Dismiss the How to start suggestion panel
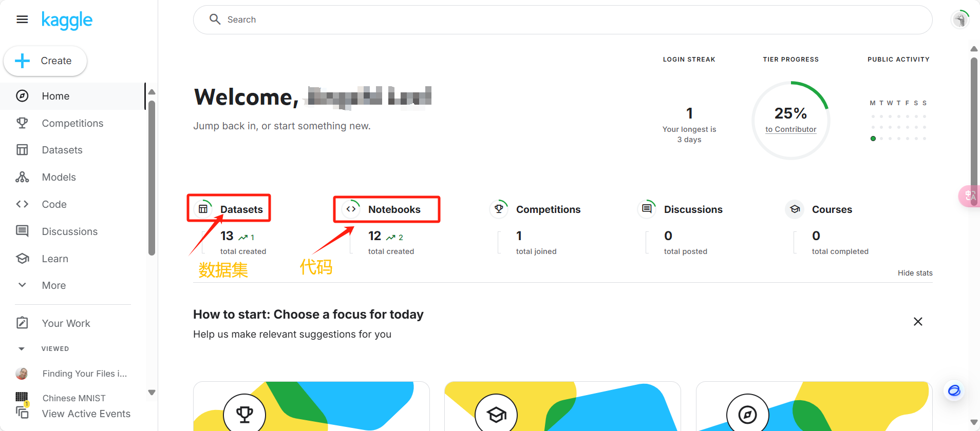Image resolution: width=980 pixels, height=431 pixels. tap(918, 321)
